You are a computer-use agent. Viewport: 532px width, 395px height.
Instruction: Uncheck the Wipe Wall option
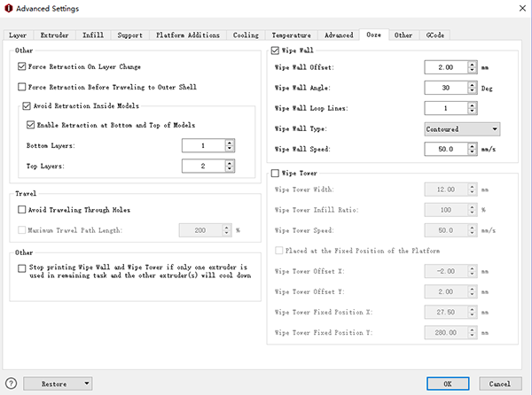[x=275, y=50]
